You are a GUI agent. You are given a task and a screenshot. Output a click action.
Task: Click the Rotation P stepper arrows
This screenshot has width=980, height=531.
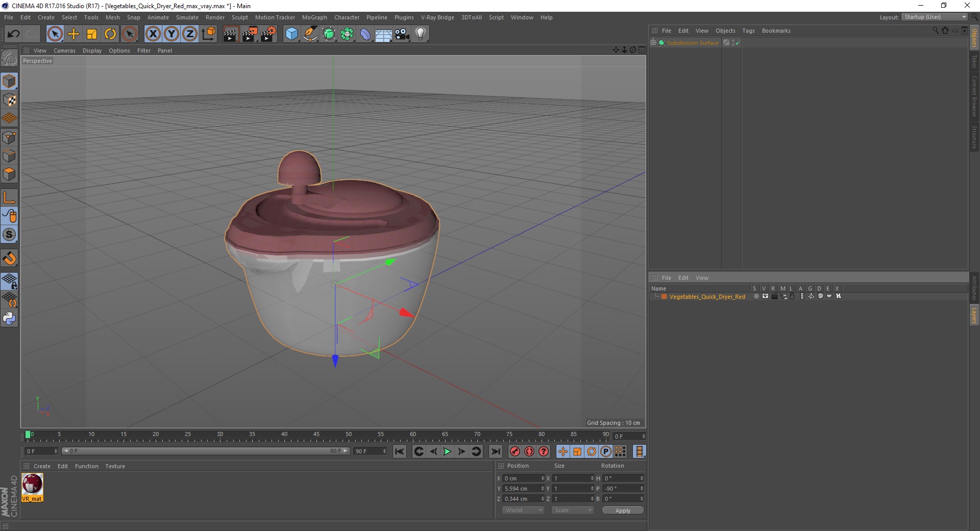642,489
